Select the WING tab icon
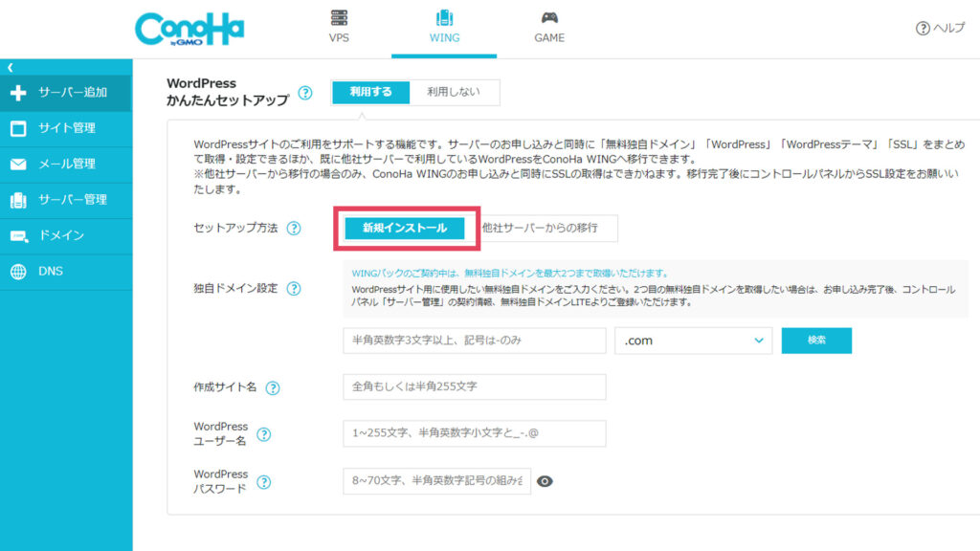 [x=444, y=17]
